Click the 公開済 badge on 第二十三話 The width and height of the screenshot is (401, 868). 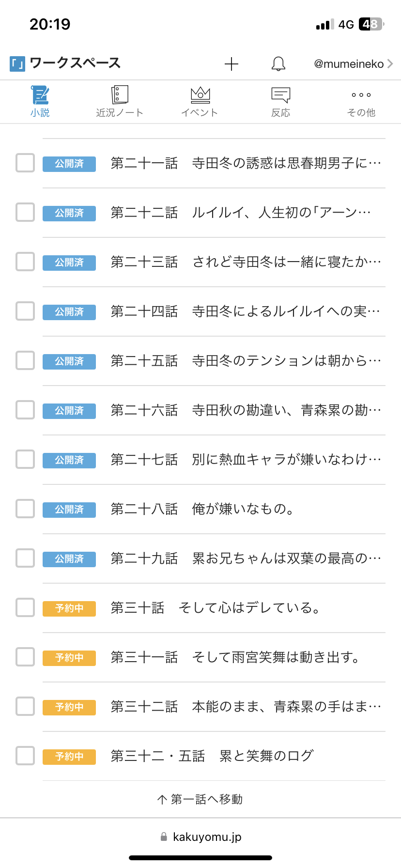(69, 263)
